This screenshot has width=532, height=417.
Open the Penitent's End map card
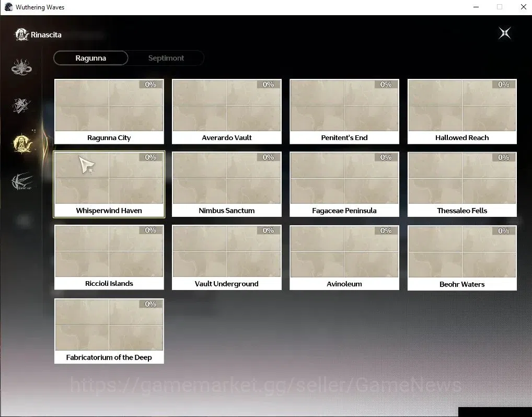click(x=344, y=112)
